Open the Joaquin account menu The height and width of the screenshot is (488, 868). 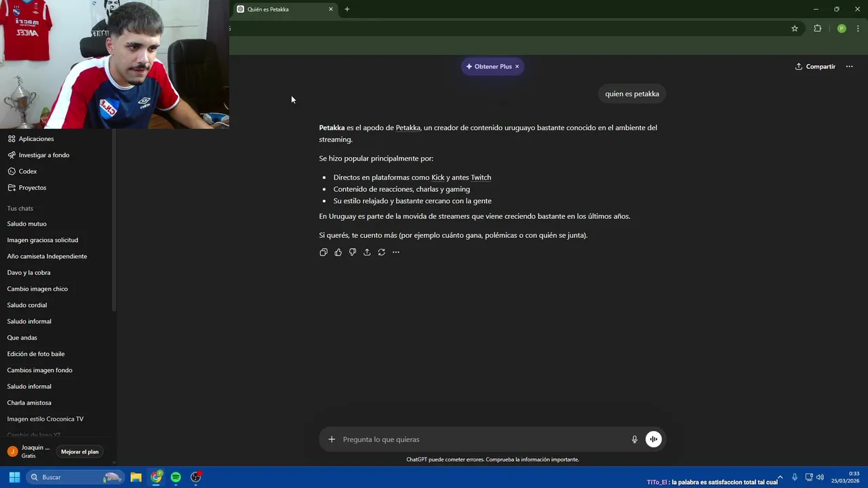[28, 451]
